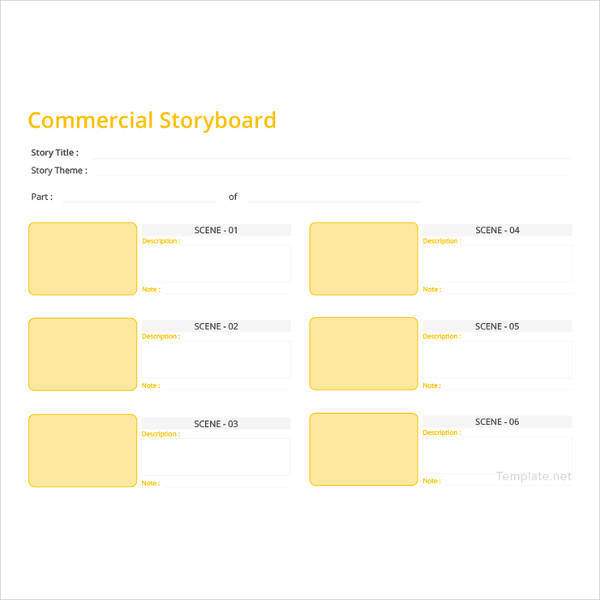The width and height of the screenshot is (600, 600).
Task: Select the Scene 01 yellow image frame
Action: click(83, 259)
